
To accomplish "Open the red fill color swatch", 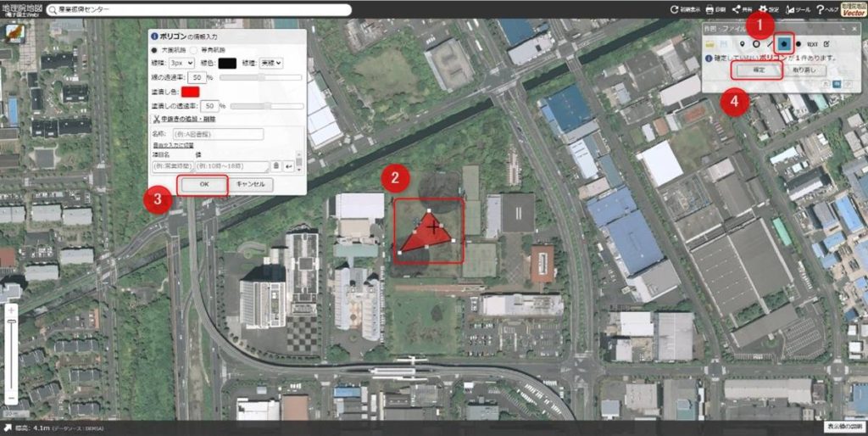I will tap(191, 92).
